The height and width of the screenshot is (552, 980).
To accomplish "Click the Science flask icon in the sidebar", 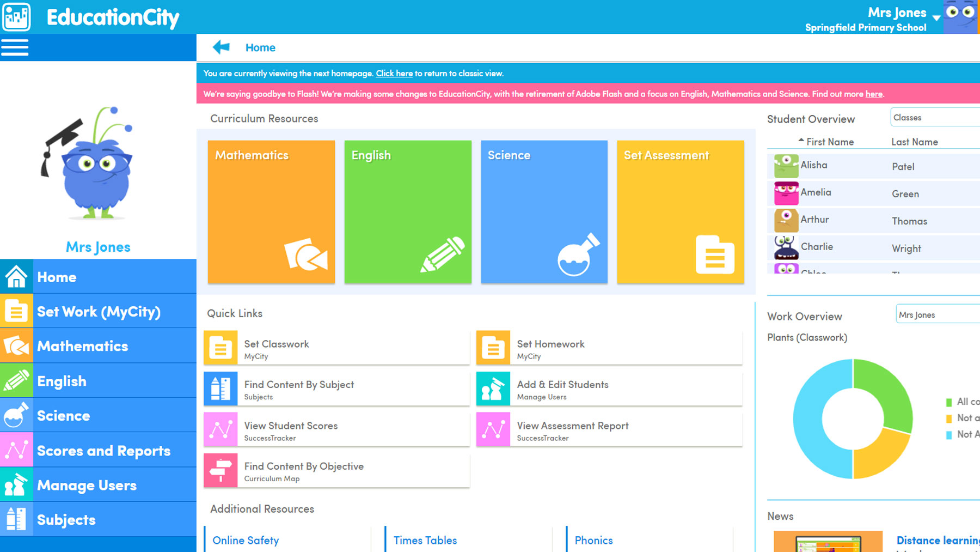I will tap(16, 415).
